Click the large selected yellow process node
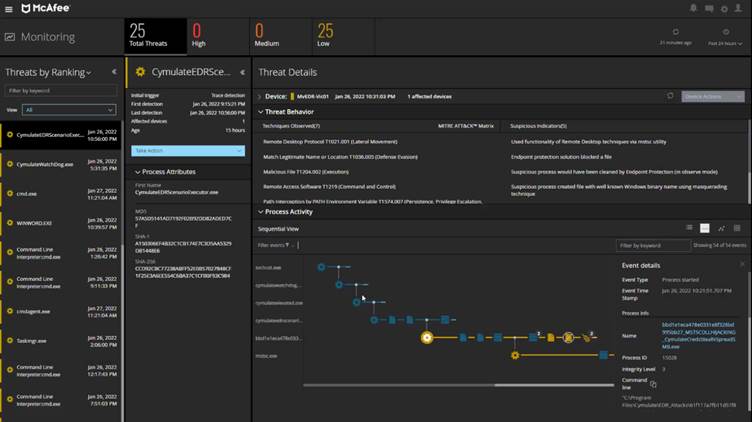This screenshot has height=422, width=752. (427, 338)
